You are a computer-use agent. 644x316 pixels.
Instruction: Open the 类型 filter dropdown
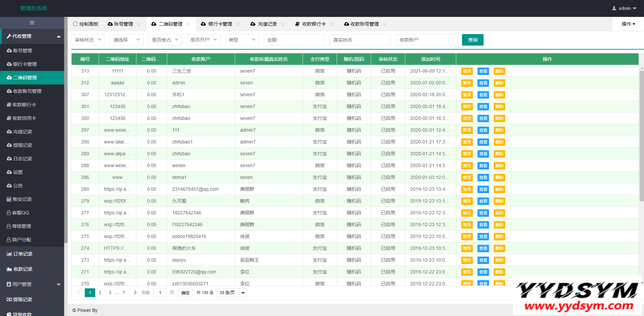tap(242, 40)
